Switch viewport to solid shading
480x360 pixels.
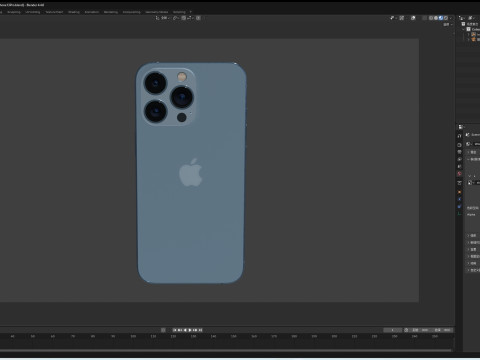click(436, 18)
